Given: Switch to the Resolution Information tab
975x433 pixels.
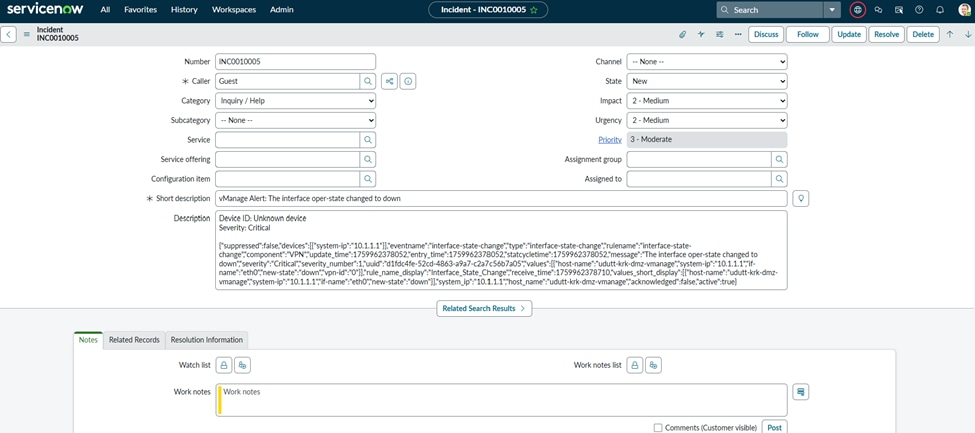Looking at the screenshot, I should coord(206,340).
